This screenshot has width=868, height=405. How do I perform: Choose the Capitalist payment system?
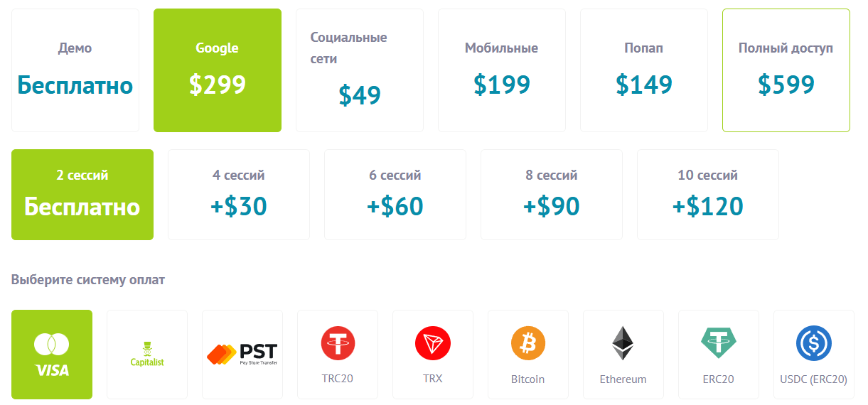[147, 355]
